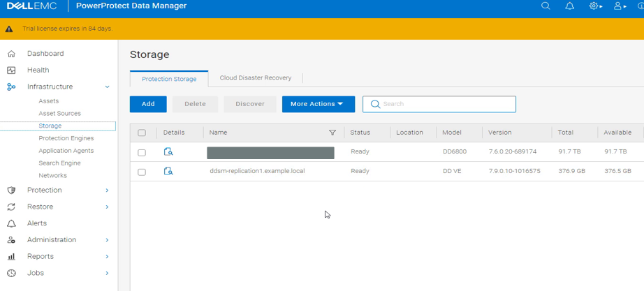
Task: Click the Protection shield icon
Action: (11, 190)
